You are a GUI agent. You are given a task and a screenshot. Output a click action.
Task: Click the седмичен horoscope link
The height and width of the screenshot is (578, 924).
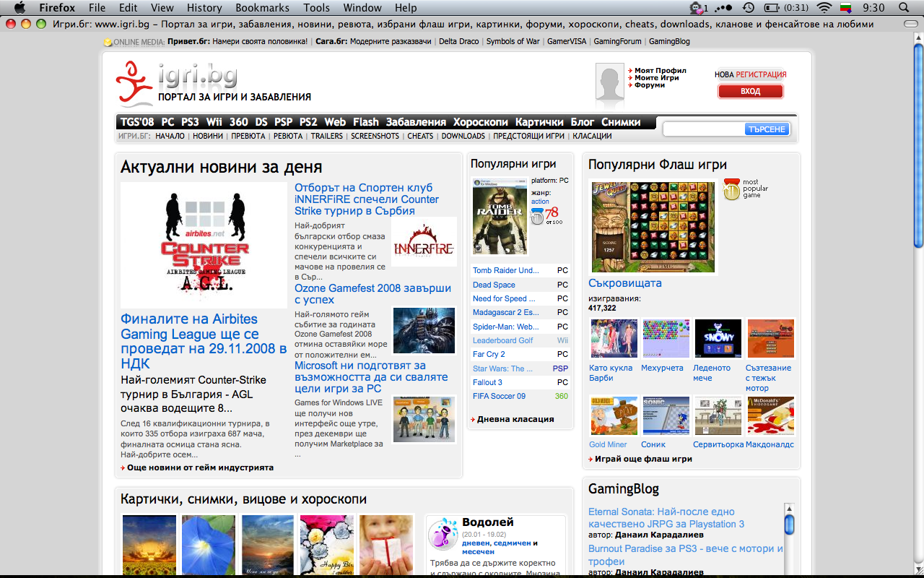pos(513,543)
